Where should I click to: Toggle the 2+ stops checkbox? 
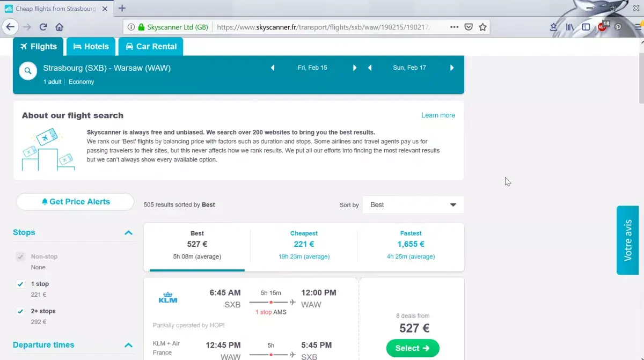tap(20, 312)
